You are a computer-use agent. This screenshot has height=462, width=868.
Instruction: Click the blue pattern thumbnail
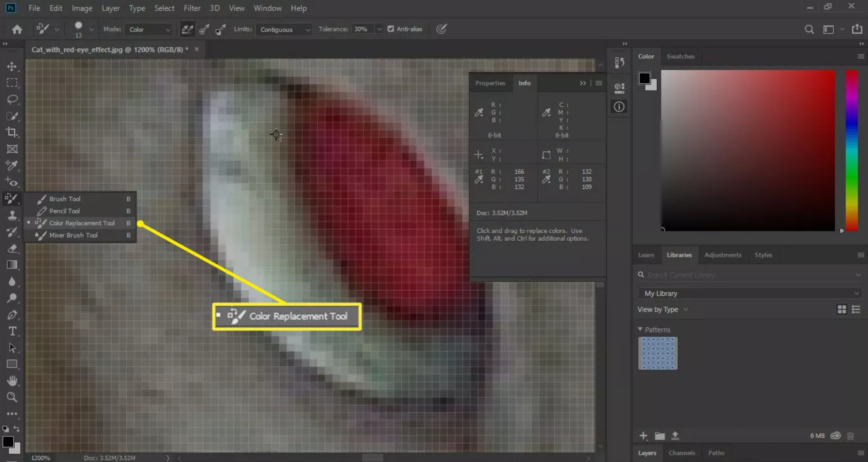[657, 353]
